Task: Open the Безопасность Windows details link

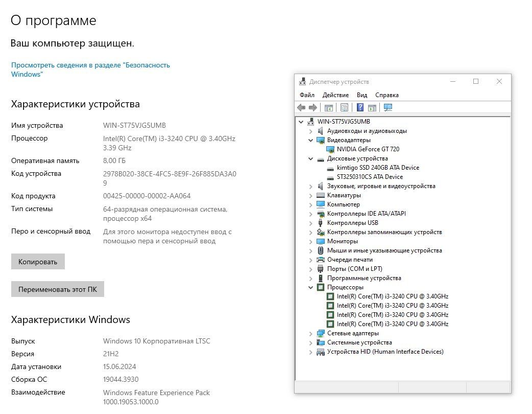Action: [90, 70]
